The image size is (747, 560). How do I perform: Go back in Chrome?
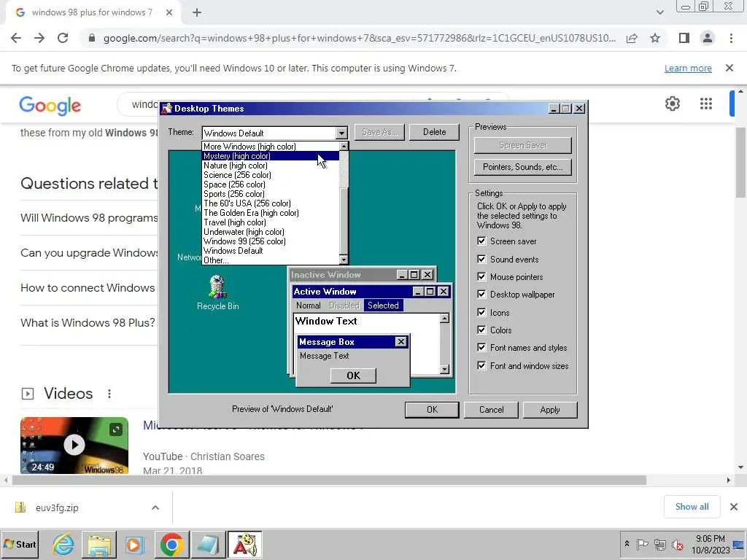pyautogui.click(x=16, y=38)
